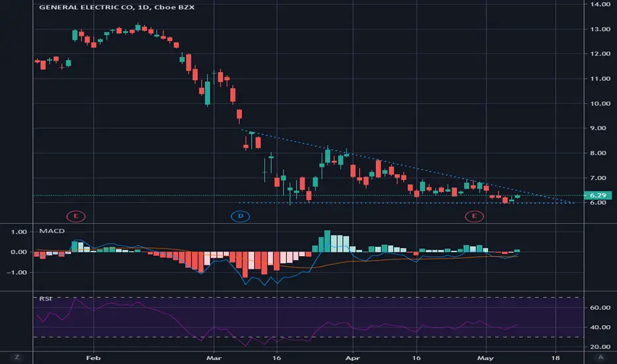617x364 pixels.
Task: Click the current price label 6.29
Action: point(598,195)
